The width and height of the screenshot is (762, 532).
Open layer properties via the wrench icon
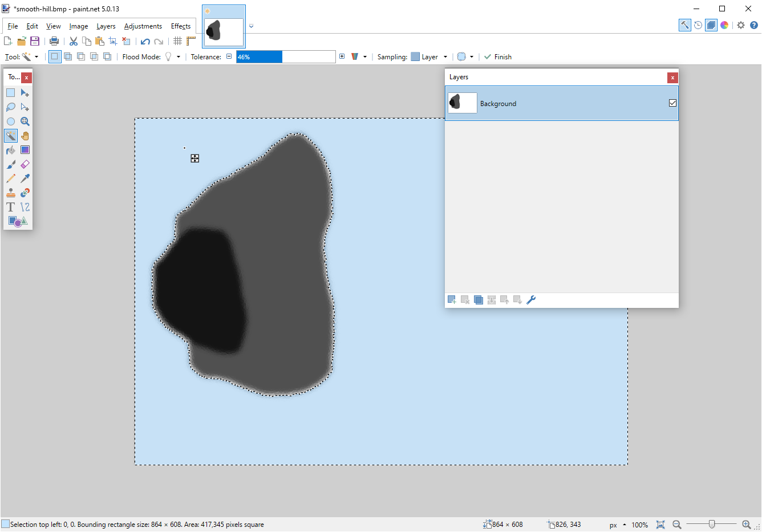click(x=531, y=299)
